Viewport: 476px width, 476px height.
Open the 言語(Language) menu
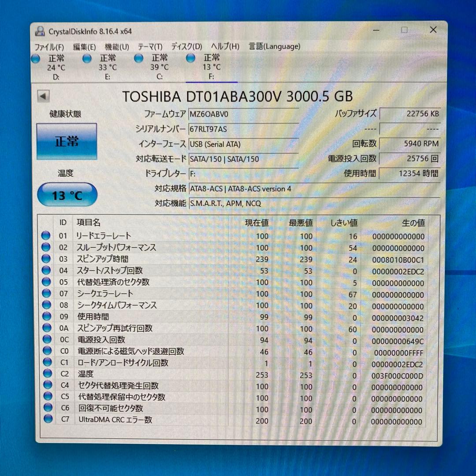275,46
